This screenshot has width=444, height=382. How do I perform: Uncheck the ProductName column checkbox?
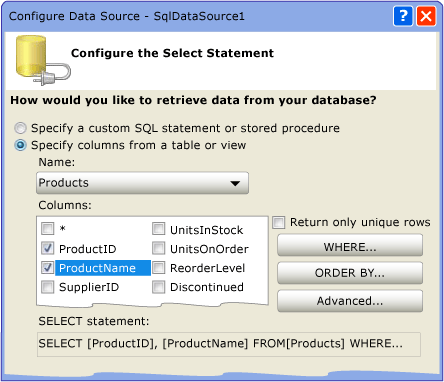tap(47, 267)
